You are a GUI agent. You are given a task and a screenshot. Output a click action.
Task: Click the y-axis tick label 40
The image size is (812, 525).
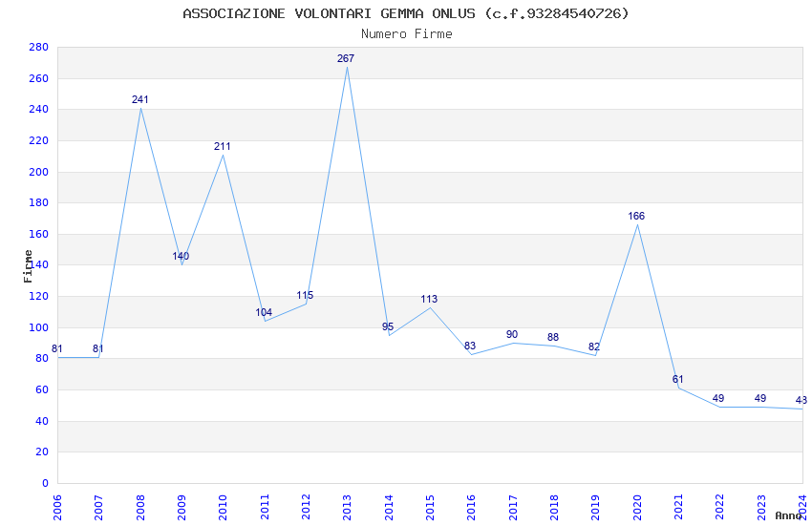tap(42, 422)
